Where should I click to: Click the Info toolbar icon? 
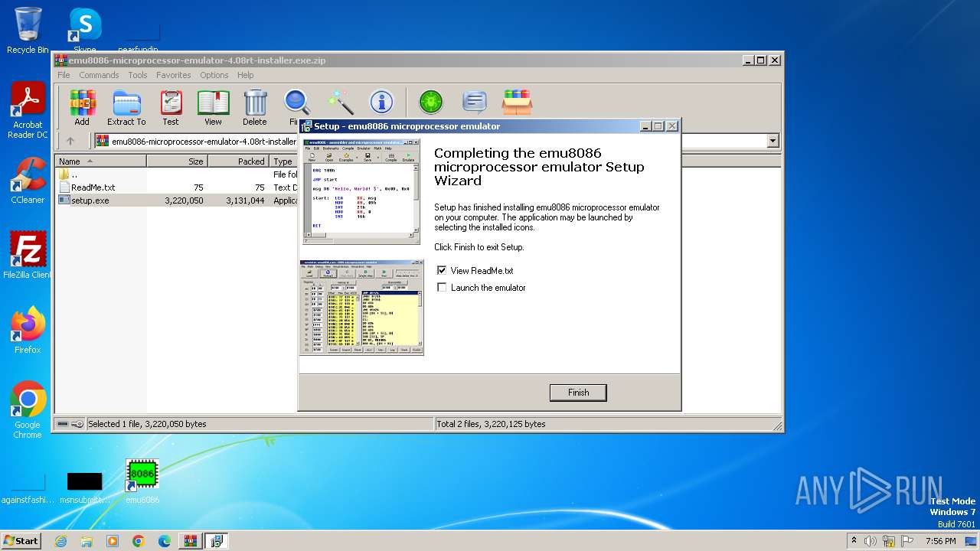click(381, 103)
